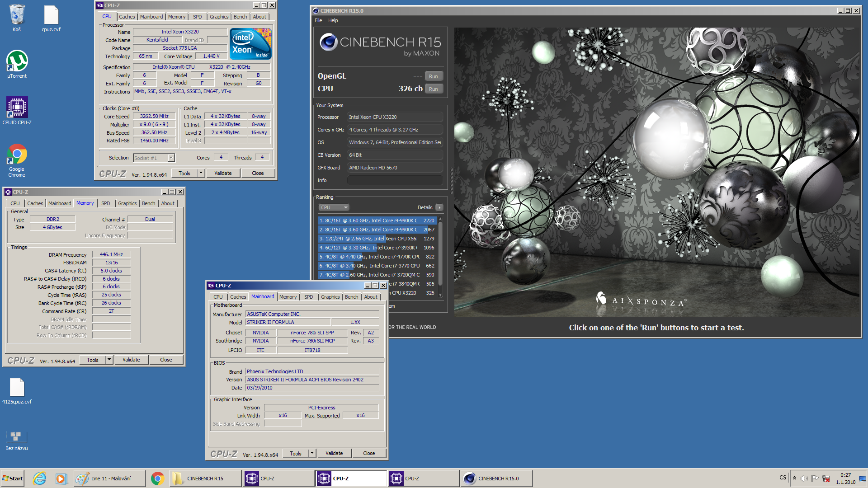Click the Details arrow button in Cinebench ranking
The width and height of the screenshot is (868, 488).
(439, 207)
